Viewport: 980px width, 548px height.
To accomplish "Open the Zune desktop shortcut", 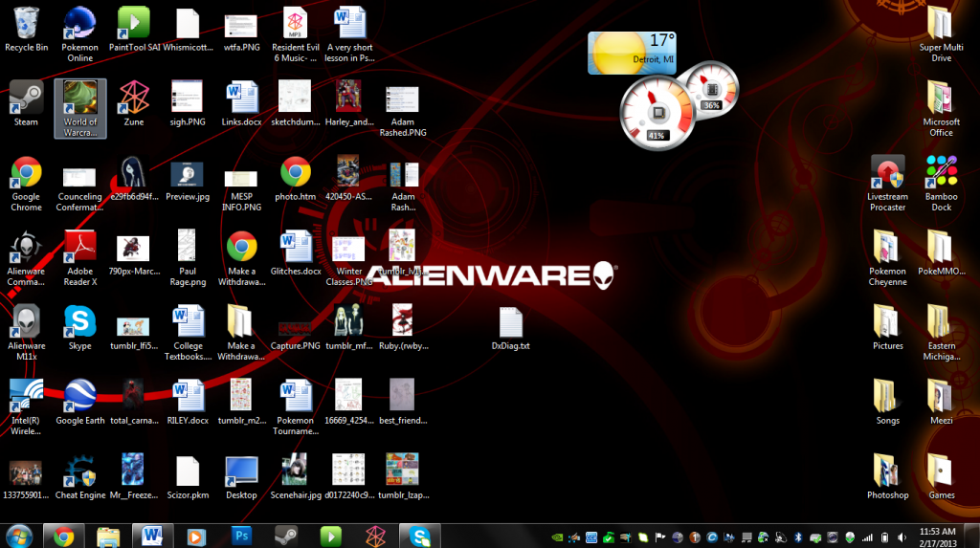I will (134, 103).
